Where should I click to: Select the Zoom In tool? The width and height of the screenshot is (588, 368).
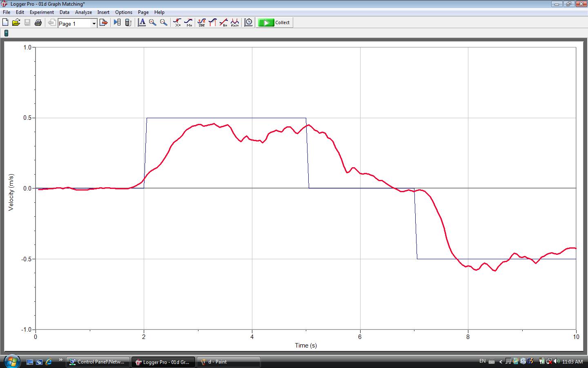coord(152,22)
